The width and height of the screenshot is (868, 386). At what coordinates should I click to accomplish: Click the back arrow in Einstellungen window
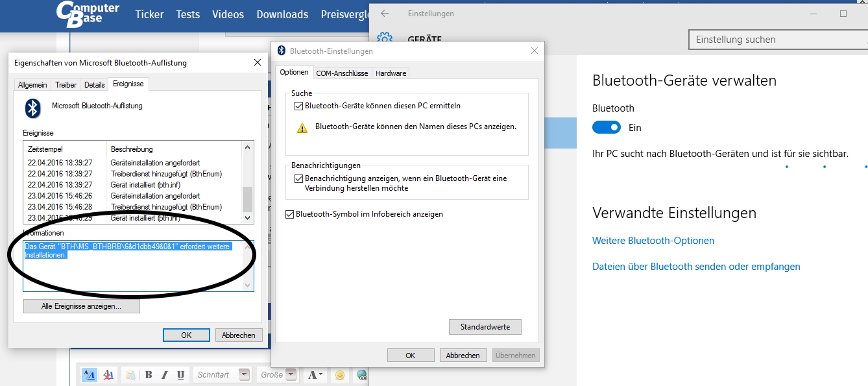pyautogui.click(x=385, y=14)
